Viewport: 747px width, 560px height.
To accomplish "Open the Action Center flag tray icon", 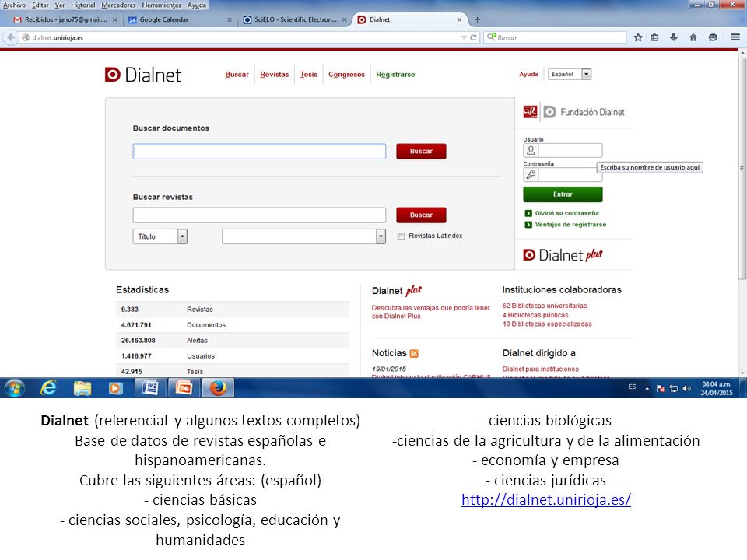I will coord(661,388).
